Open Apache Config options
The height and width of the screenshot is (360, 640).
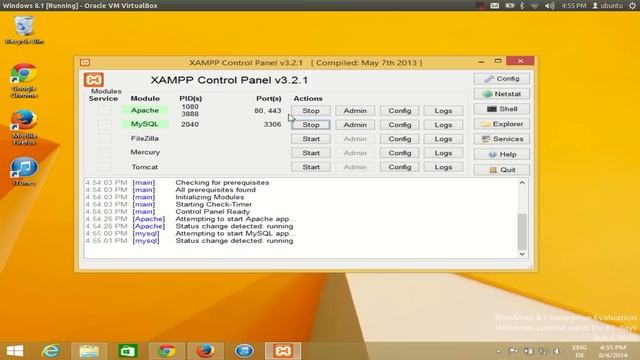400,111
